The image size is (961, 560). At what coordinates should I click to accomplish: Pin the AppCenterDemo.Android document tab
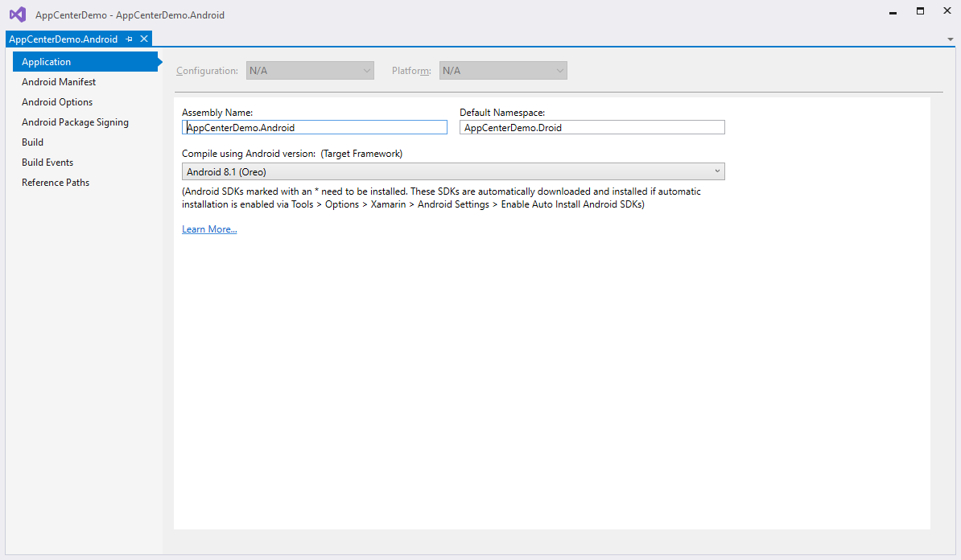[x=130, y=39]
